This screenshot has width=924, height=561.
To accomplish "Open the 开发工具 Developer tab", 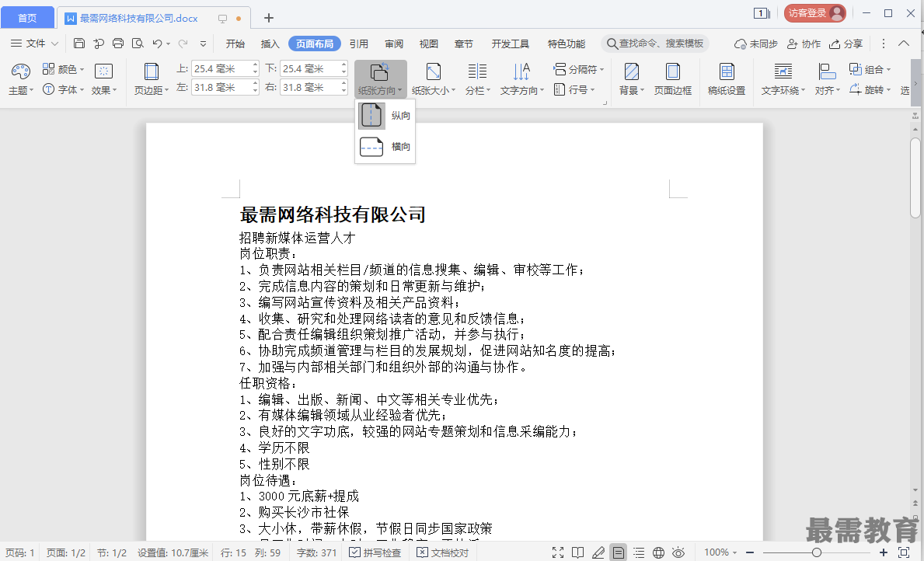I will point(511,44).
